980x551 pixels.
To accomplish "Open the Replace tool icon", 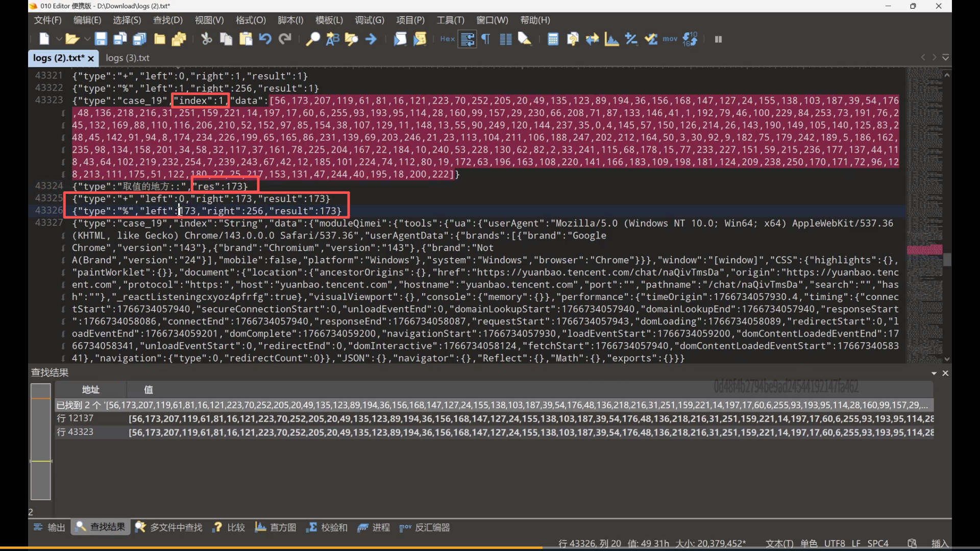I will pyautogui.click(x=332, y=39).
